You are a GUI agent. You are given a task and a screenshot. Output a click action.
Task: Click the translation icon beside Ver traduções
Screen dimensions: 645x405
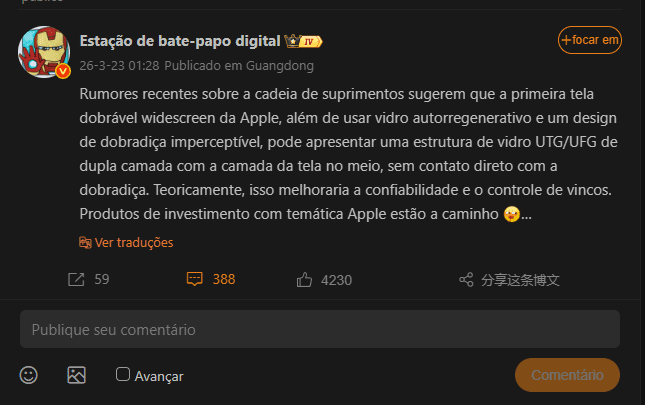[85, 243]
